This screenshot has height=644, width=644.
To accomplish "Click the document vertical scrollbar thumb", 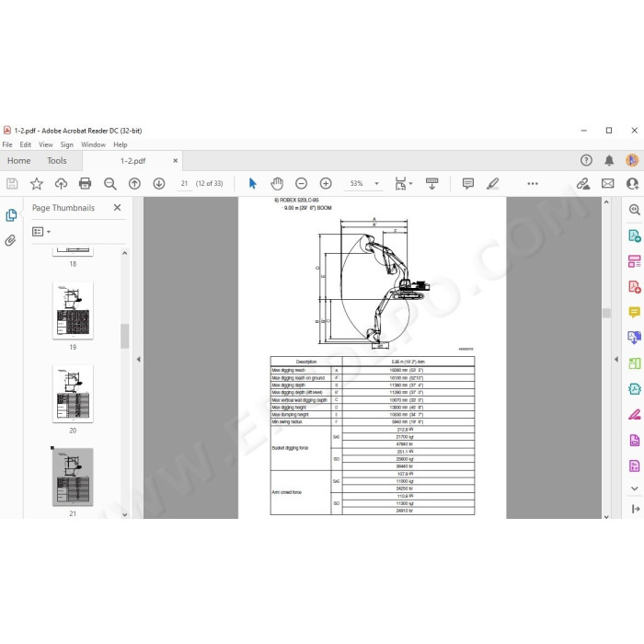I will click(606, 313).
